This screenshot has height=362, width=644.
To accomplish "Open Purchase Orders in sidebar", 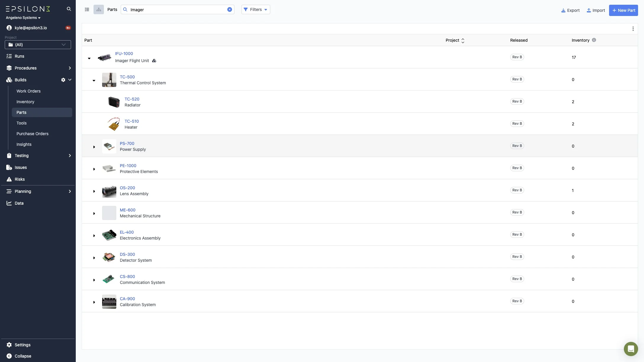I will click(32, 134).
